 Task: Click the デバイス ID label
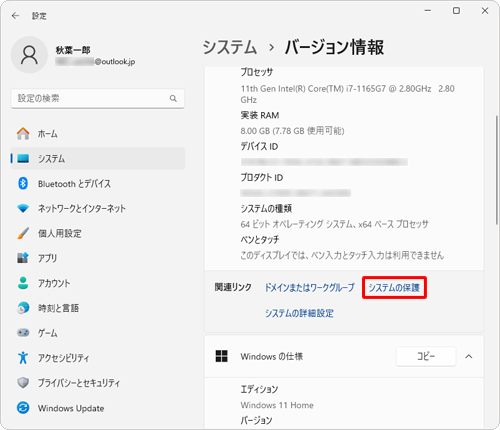click(x=259, y=146)
